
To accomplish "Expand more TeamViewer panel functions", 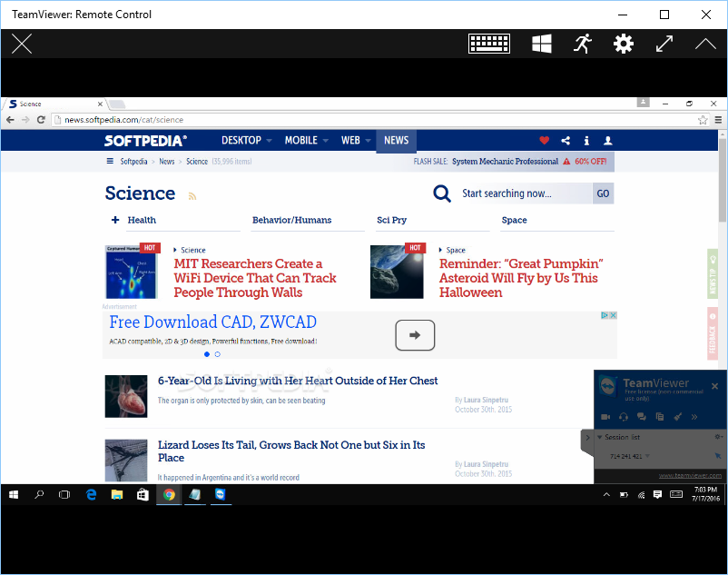I will click(x=694, y=417).
